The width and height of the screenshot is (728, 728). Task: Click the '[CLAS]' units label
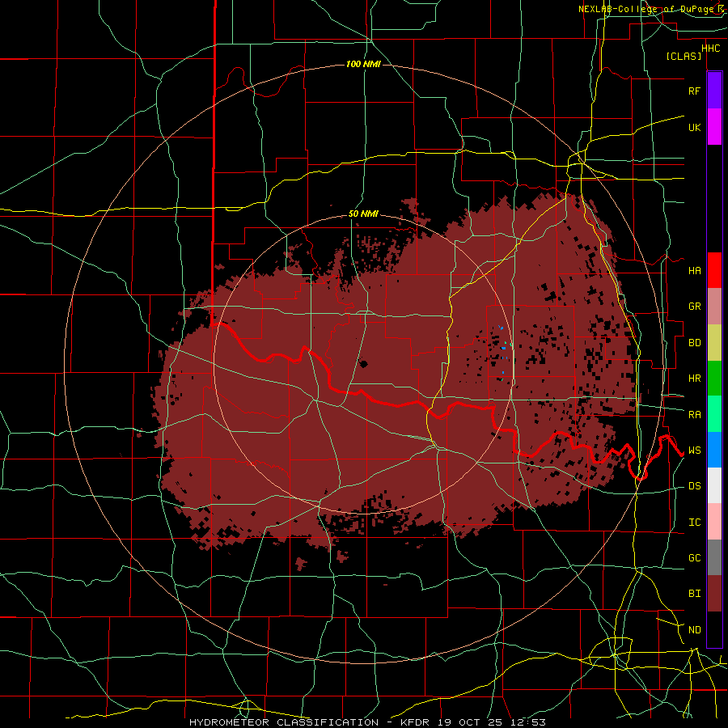(x=684, y=57)
